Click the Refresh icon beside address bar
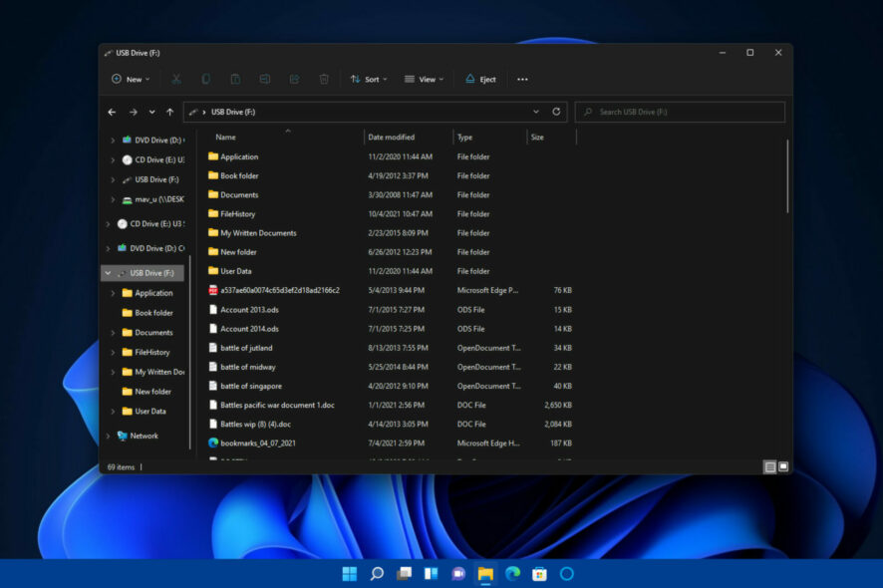 (x=556, y=112)
